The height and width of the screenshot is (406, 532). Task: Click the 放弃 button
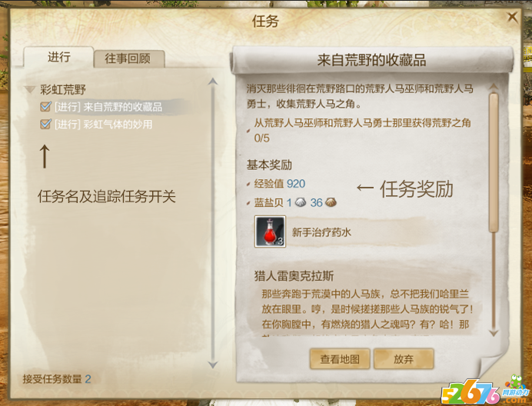tap(404, 359)
